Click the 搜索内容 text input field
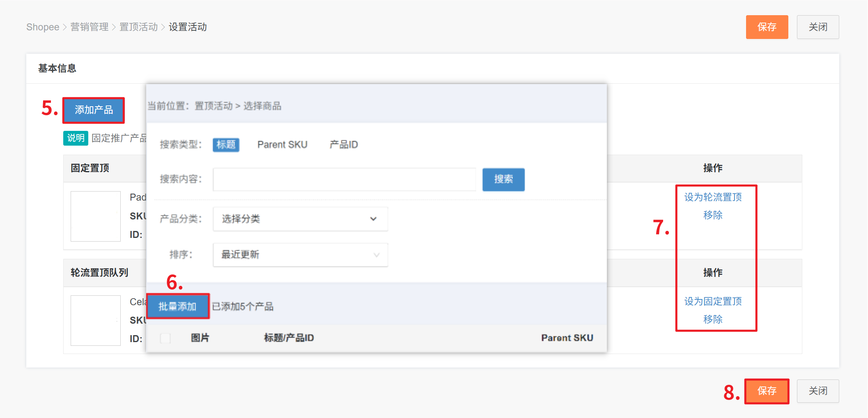 pos(344,179)
